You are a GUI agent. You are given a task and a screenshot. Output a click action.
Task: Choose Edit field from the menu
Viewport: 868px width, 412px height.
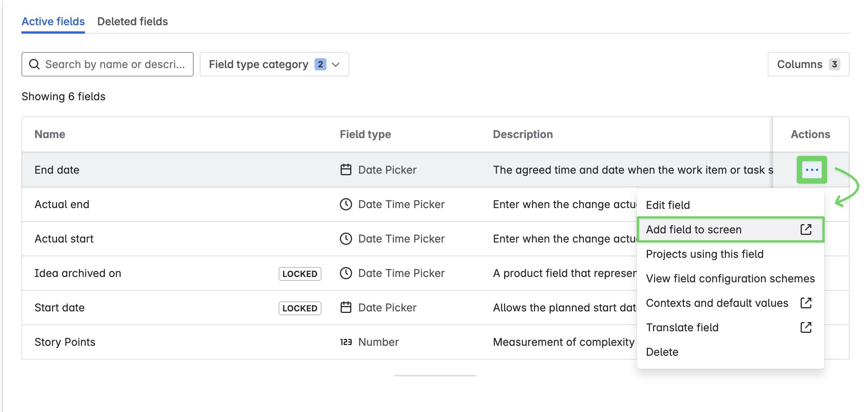tap(668, 205)
